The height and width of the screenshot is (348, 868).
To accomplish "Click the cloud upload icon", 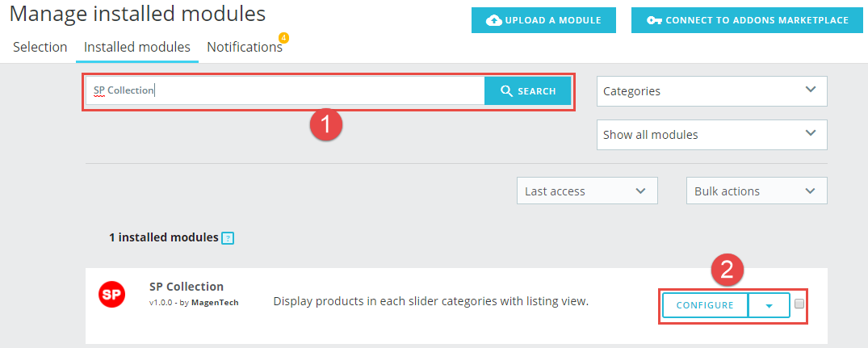I will 494,20.
